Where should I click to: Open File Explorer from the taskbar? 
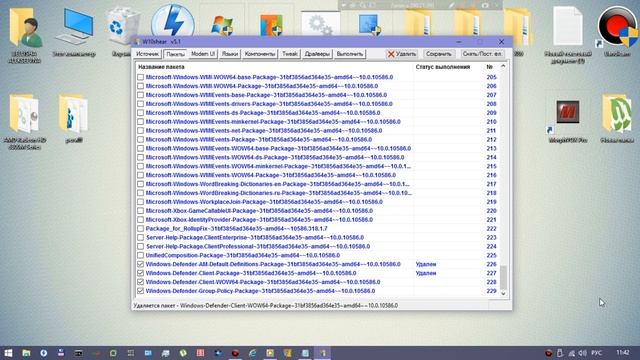point(26,353)
